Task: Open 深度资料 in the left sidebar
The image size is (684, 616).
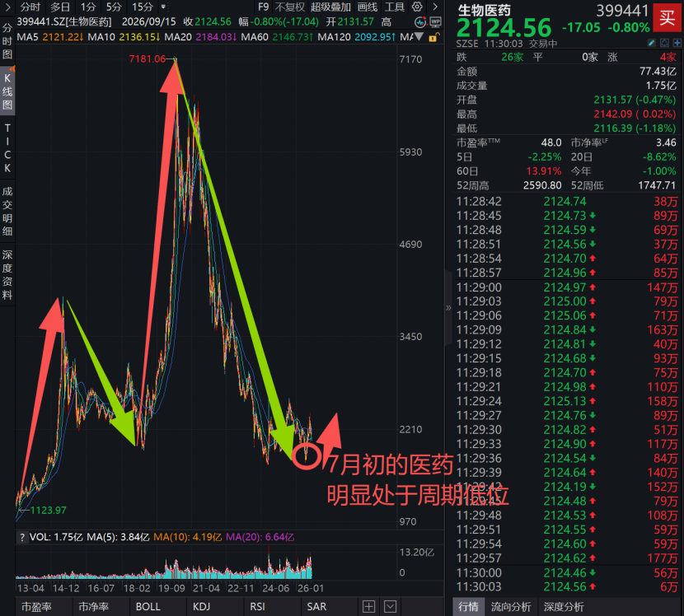Action: [7, 275]
